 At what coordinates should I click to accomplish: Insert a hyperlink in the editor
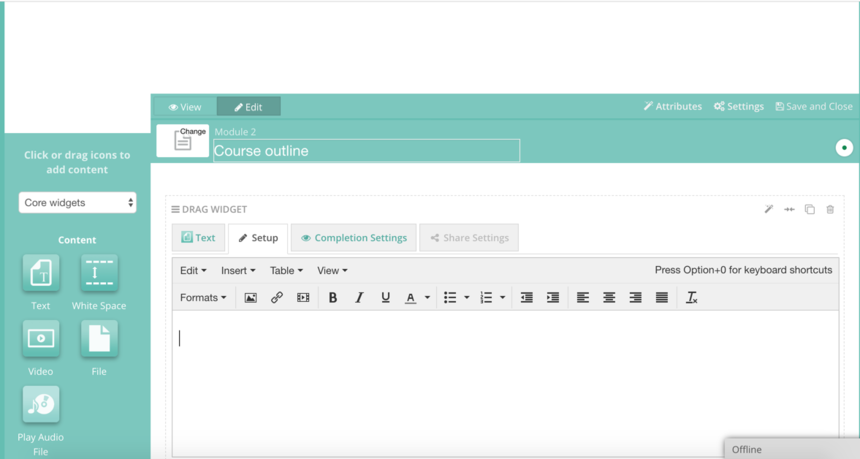pos(277,298)
